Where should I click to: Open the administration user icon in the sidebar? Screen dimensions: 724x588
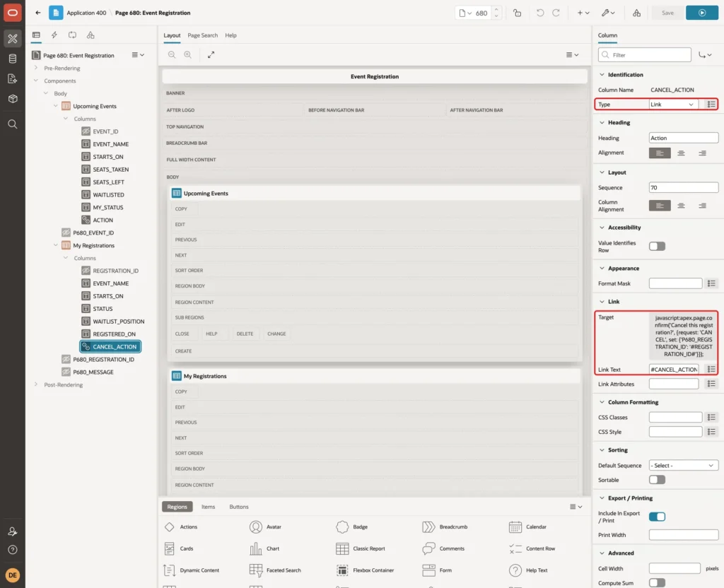[13, 531]
